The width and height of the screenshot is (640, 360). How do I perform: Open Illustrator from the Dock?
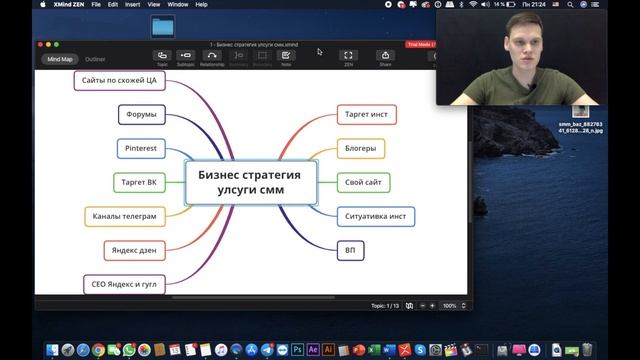pos(328,350)
